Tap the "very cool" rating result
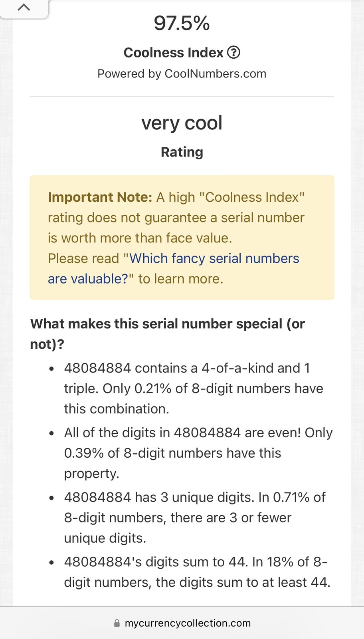The image size is (364, 639). click(x=182, y=123)
